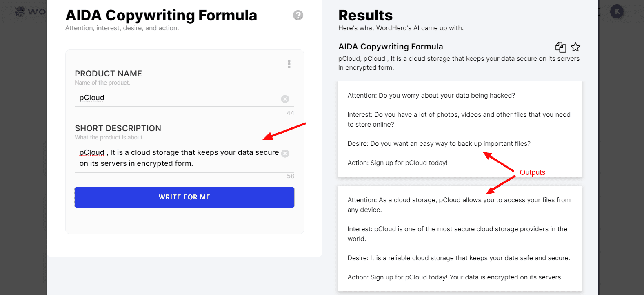
Task: Clear the short description text
Action: [x=285, y=153]
